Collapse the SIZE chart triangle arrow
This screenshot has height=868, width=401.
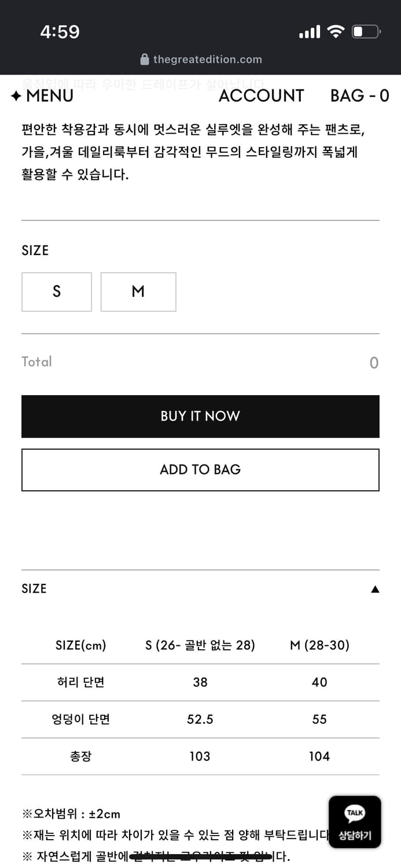click(375, 589)
